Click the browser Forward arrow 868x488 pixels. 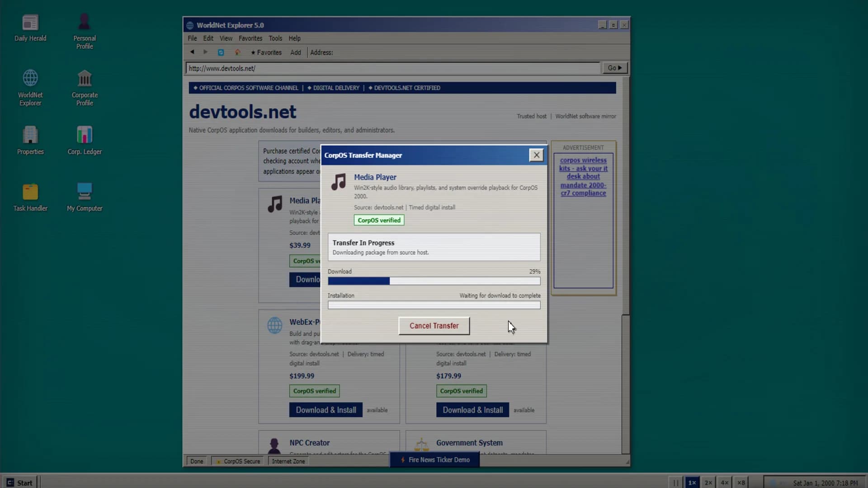pyautogui.click(x=205, y=52)
